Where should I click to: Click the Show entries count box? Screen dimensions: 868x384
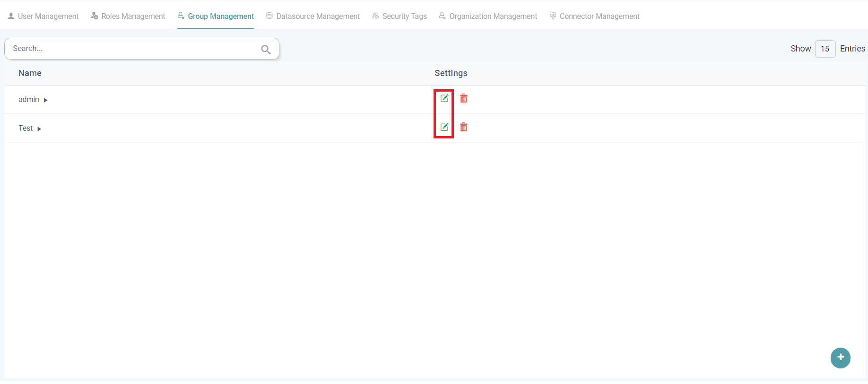coord(825,49)
